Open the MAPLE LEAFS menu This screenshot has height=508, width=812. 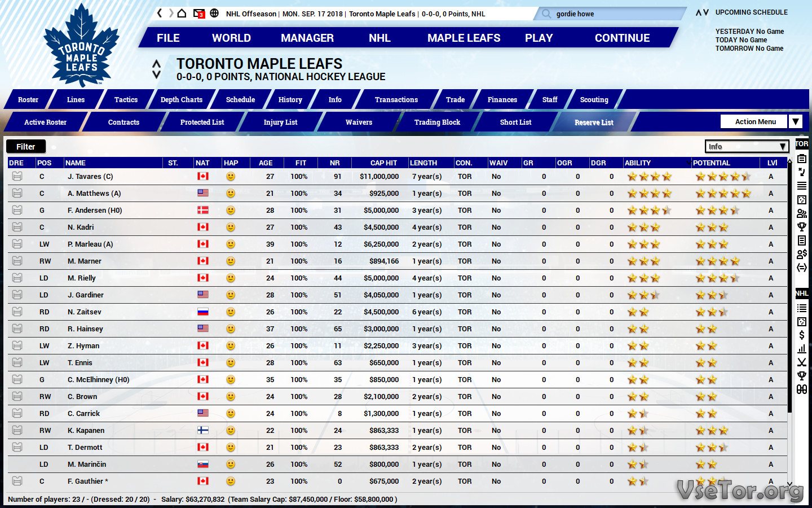coord(464,38)
